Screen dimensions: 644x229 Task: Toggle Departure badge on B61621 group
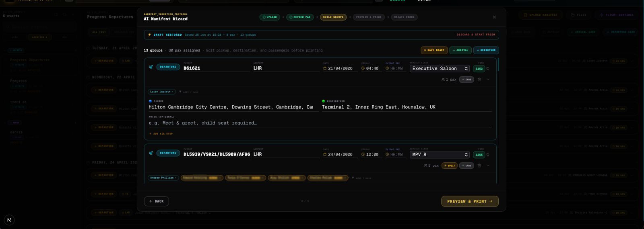pyautogui.click(x=168, y=67)
